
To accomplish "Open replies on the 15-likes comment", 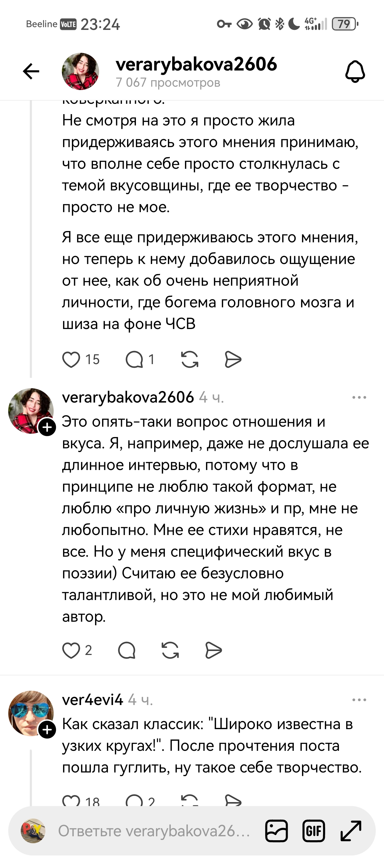I will [135, 359].
